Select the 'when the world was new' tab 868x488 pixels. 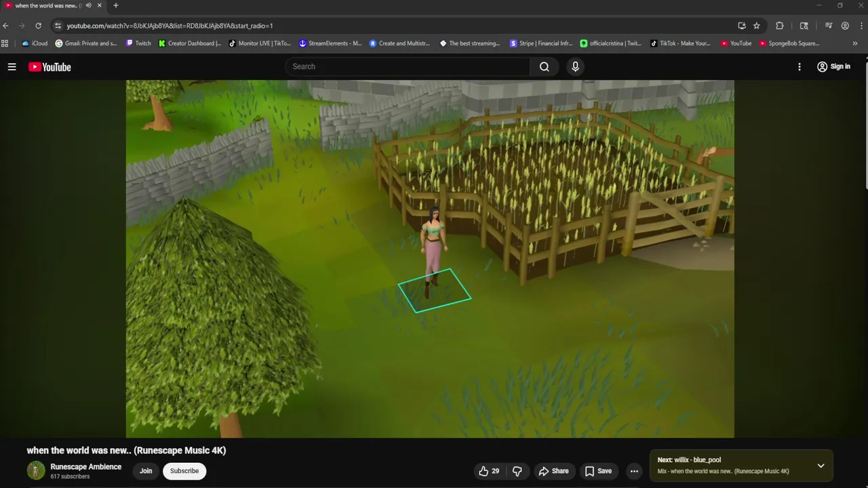(53, 5)
